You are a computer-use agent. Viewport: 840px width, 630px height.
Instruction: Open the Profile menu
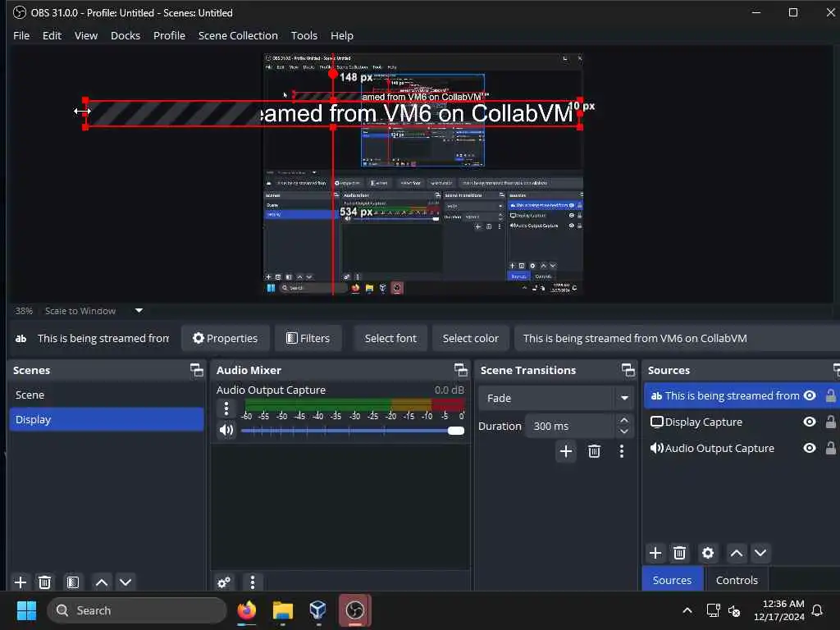pyautogui.click(x=169, y=35)
